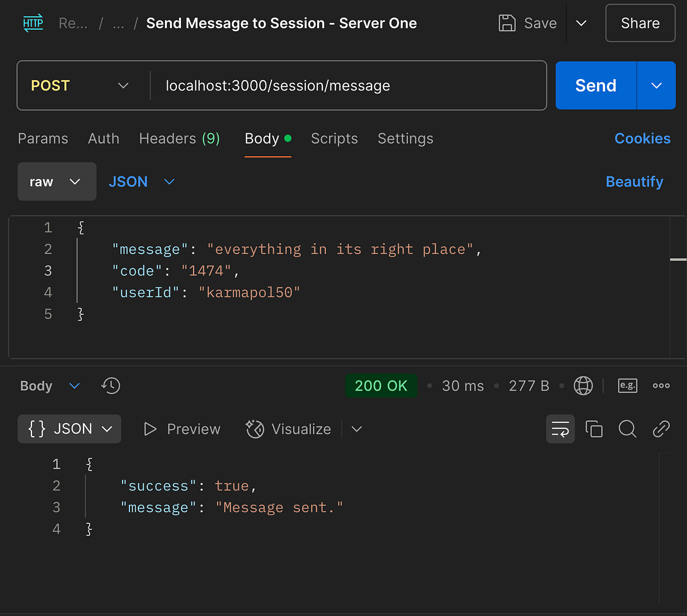Viewport: 687px width, 616px height.
Task: Open the response JSON format dropdown
Action: tap(69, 429)
